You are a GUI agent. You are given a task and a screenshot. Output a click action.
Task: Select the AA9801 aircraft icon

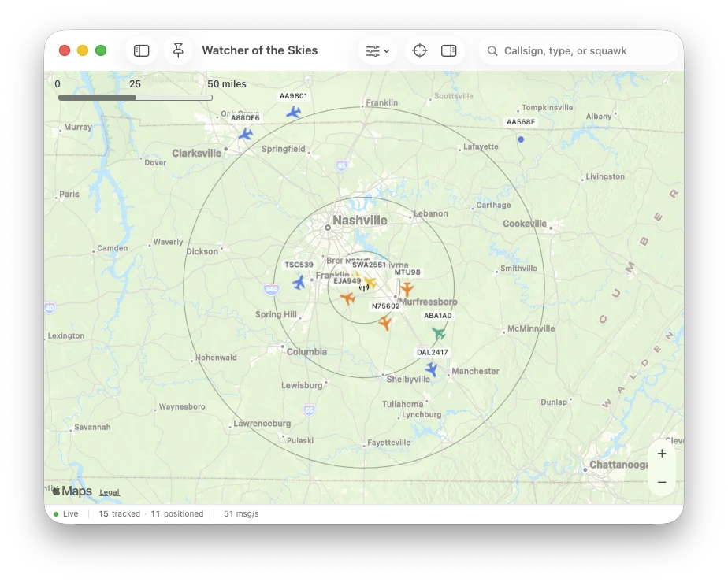(293, 112)
